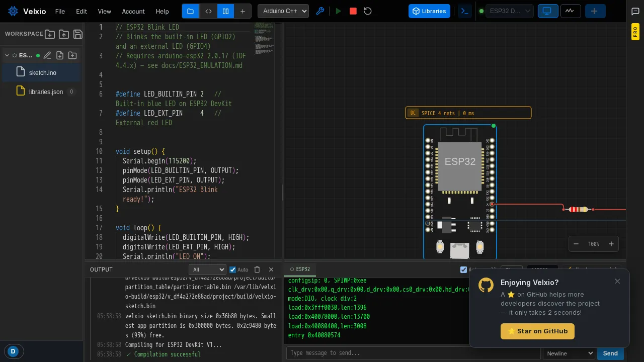Save the workspace with the floppy disk icon
This screenshot has height=362, width=644.
(78, 34)
